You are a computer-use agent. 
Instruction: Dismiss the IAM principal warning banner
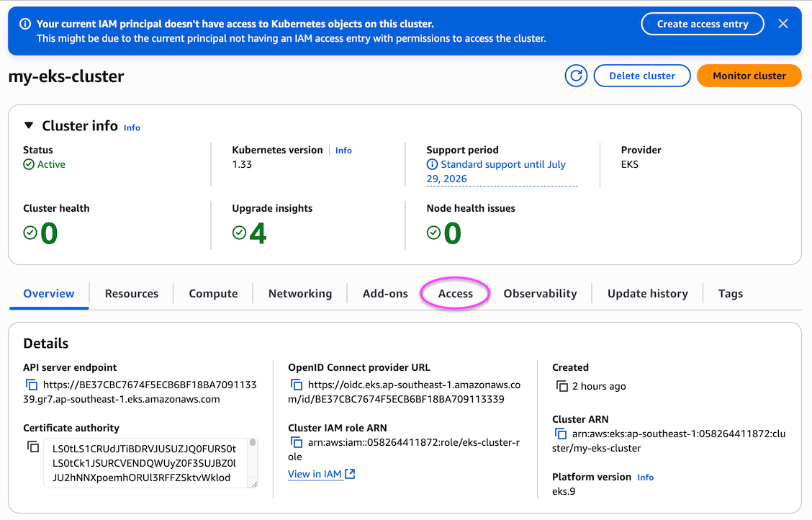coord(783,24)
